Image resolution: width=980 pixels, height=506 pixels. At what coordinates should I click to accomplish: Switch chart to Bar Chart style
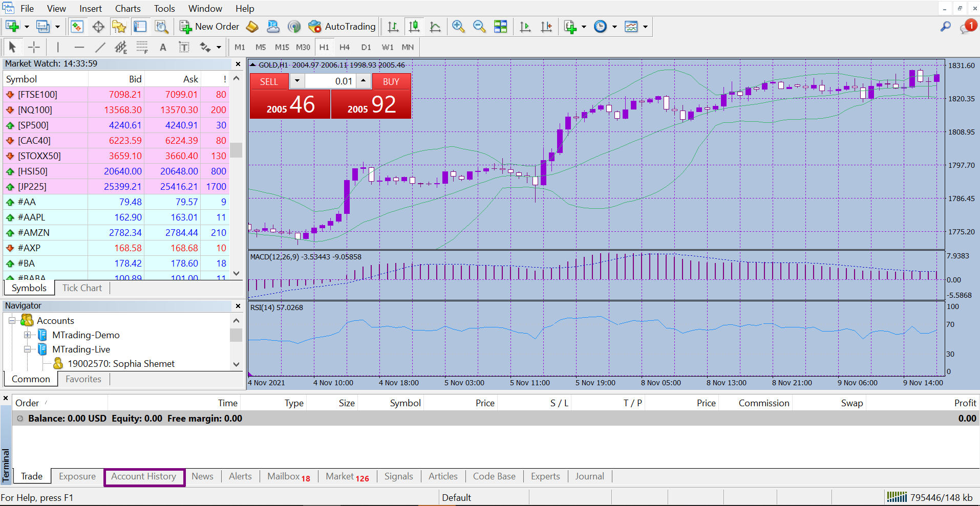point(393,27)
